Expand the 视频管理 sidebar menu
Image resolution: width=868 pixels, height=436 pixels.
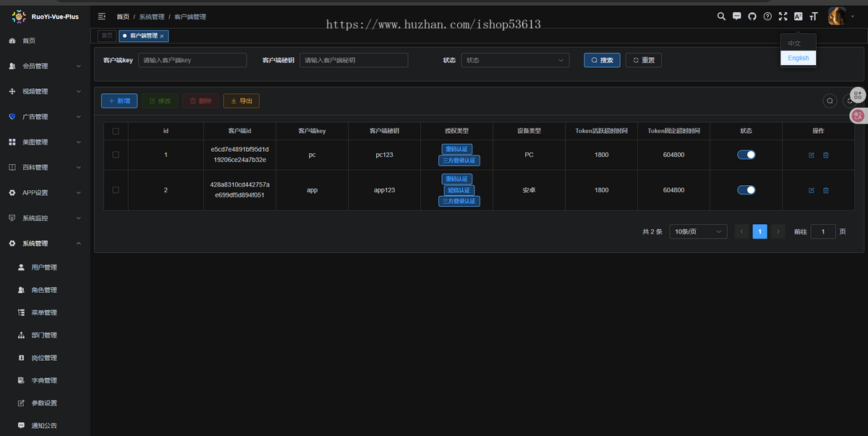pos(45,91)
